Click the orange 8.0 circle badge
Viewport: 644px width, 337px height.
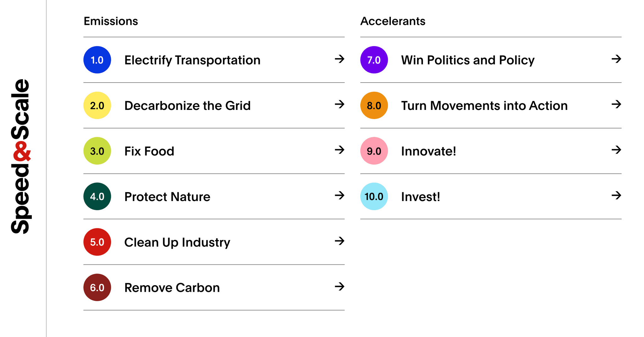[374, 106]
